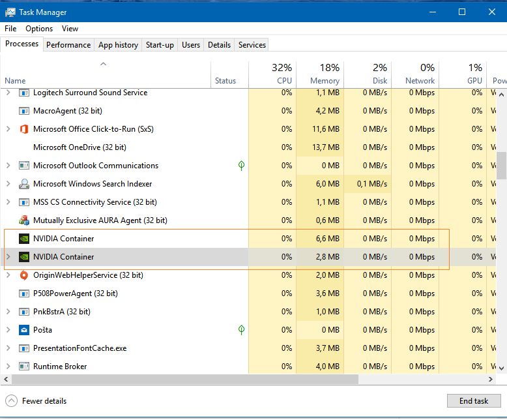Click the Microsoft Outlook Communications process icon
The image size is (507, 420).
(x=24, y=166)
